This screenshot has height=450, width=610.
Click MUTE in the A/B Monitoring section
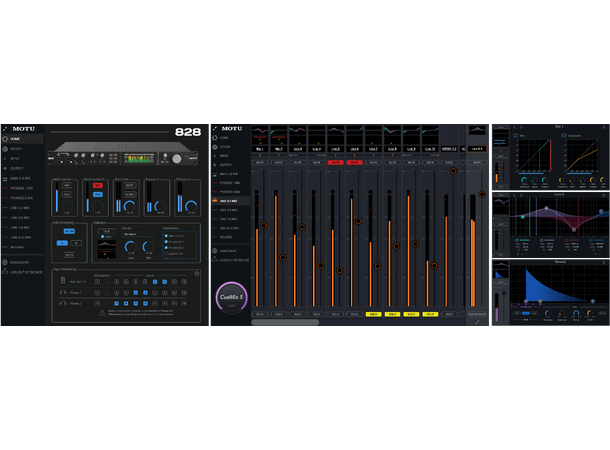click(69, 255)
